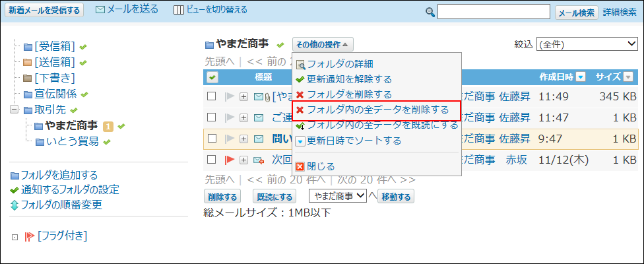The image size is (644, 264).
Task: Open the [受信箱] folder
Action: pyautogui.click(x=55, y=47)
